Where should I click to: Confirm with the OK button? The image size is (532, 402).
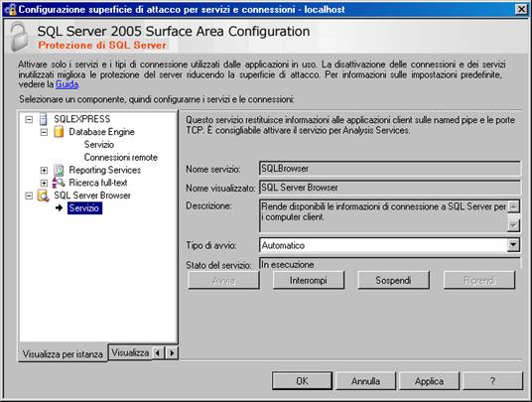[302, 381]
